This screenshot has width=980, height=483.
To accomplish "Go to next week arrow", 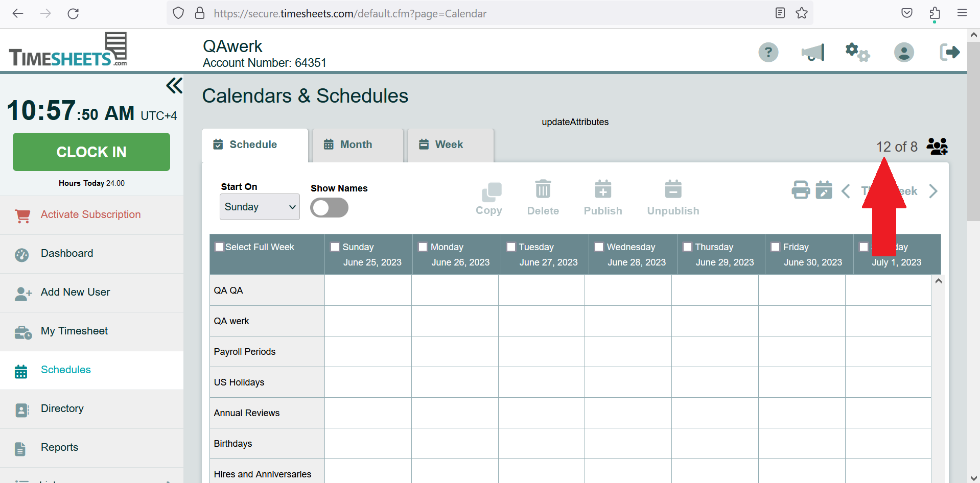I will pyautogui.click(x=933, y=191).
